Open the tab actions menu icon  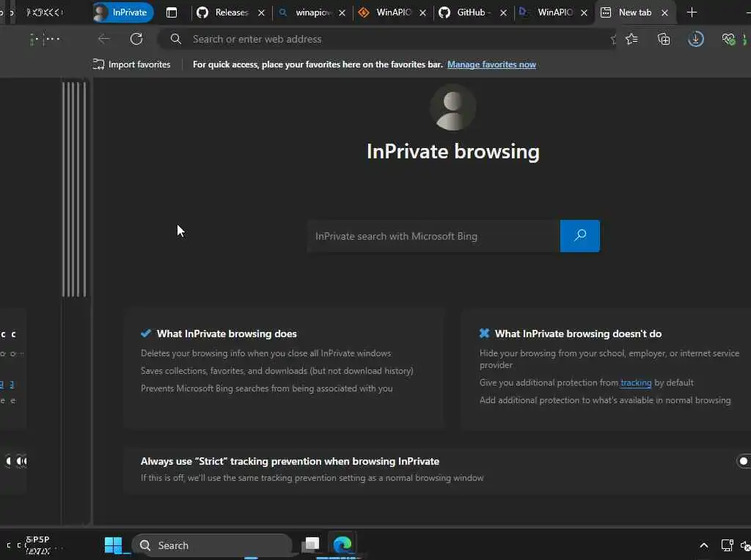(x=172, y=12)
